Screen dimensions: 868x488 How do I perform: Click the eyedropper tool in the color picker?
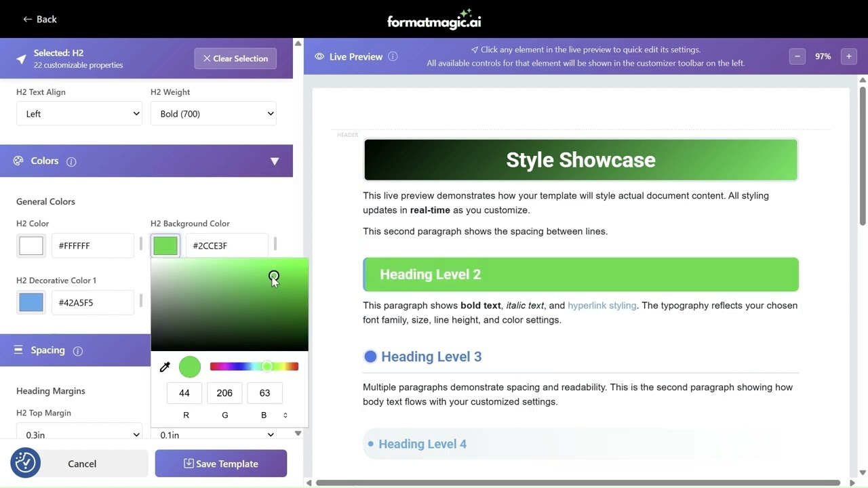tap(165, 367)
